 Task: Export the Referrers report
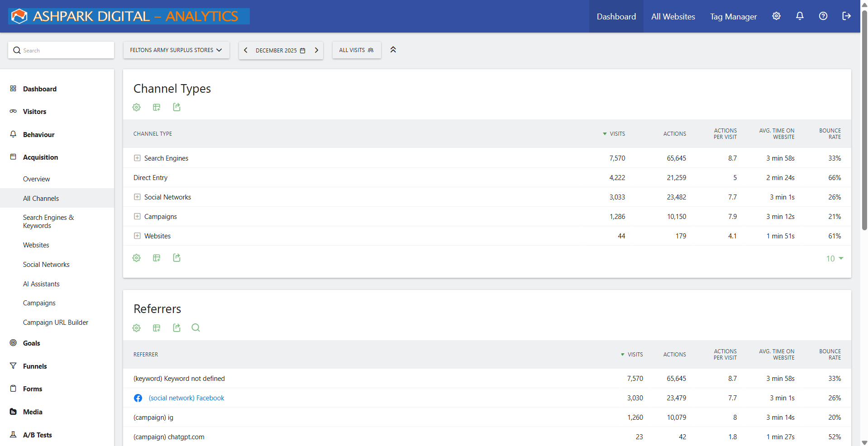pos(176,327)
